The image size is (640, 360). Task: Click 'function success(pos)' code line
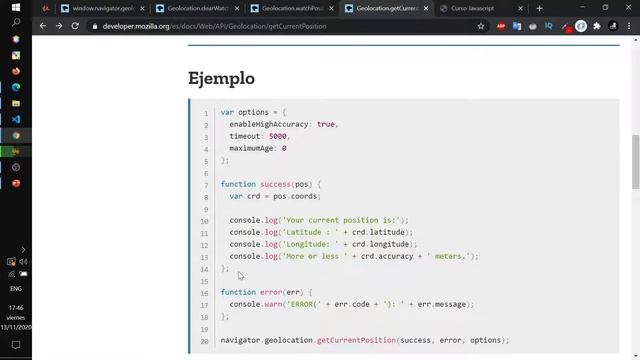[x=271, y=184]
